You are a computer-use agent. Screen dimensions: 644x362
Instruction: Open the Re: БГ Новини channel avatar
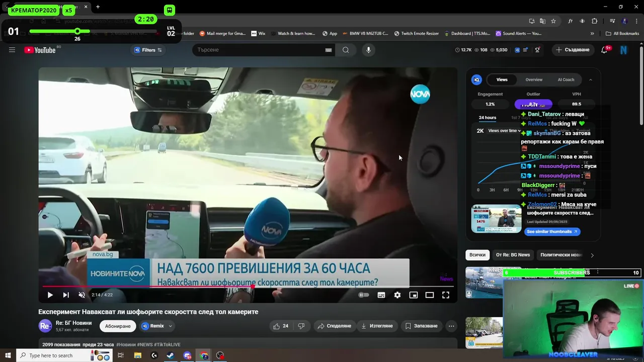[45, 326]
